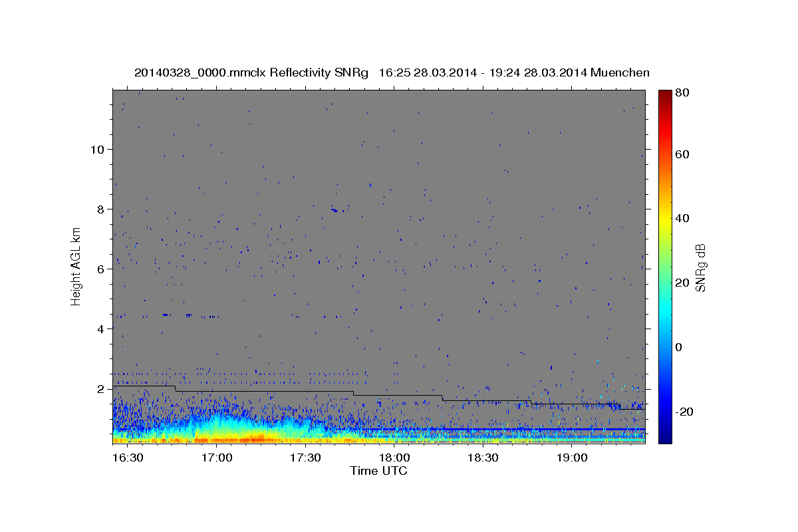Click the 'Time UTC' axis label
The height and width of the screenshot is (532, 798).
coord(378,471)
